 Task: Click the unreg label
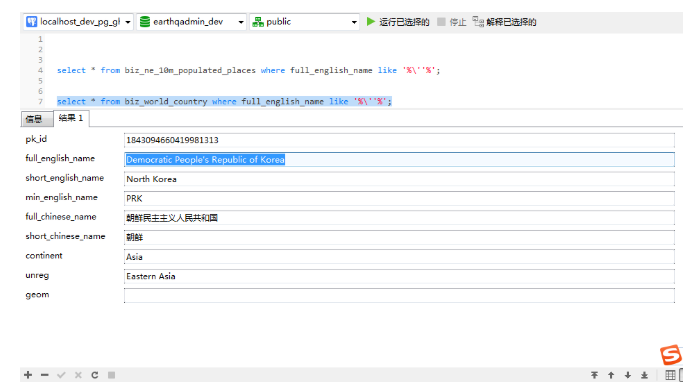pos(37,275)
